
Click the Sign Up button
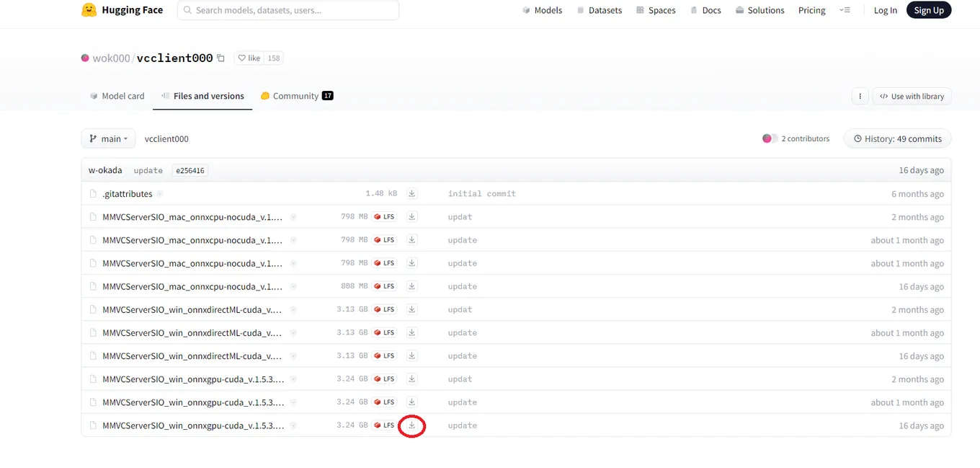coord(929,10)
